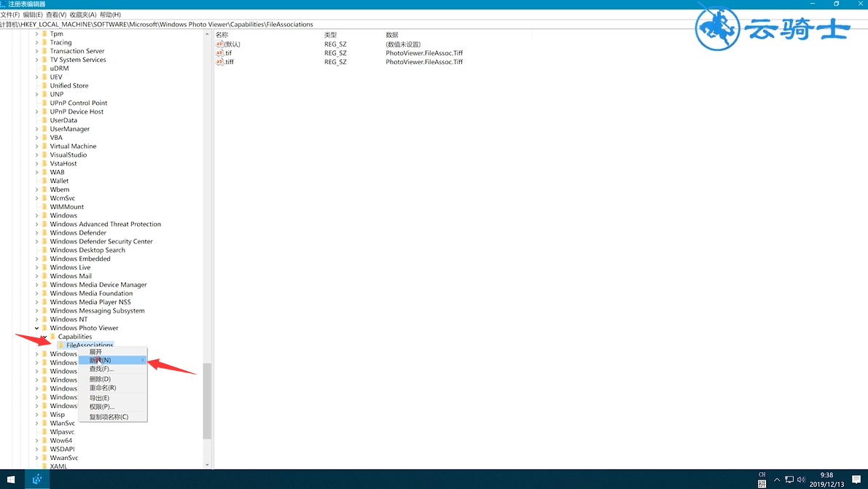868x489 pixels.
Task: Click the .tif string value icon
Action: tap(219, 53)
